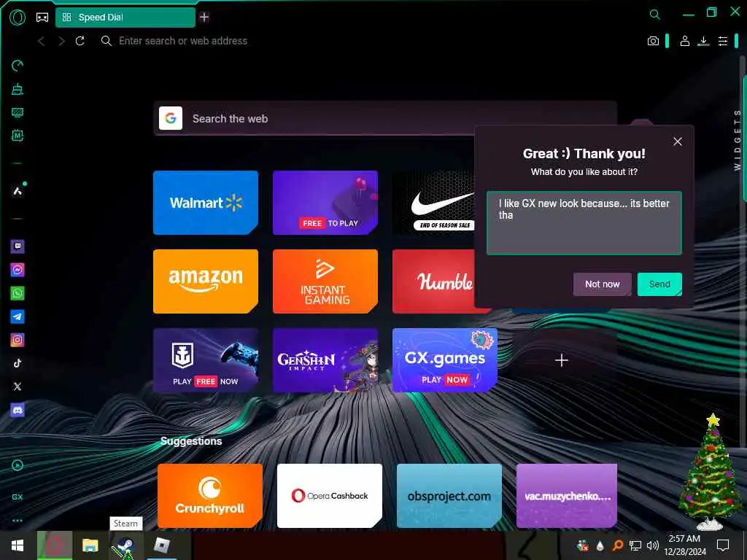Open the Free To Play tile
This screenshot has height=560, width=747.
tap(325, 203)
